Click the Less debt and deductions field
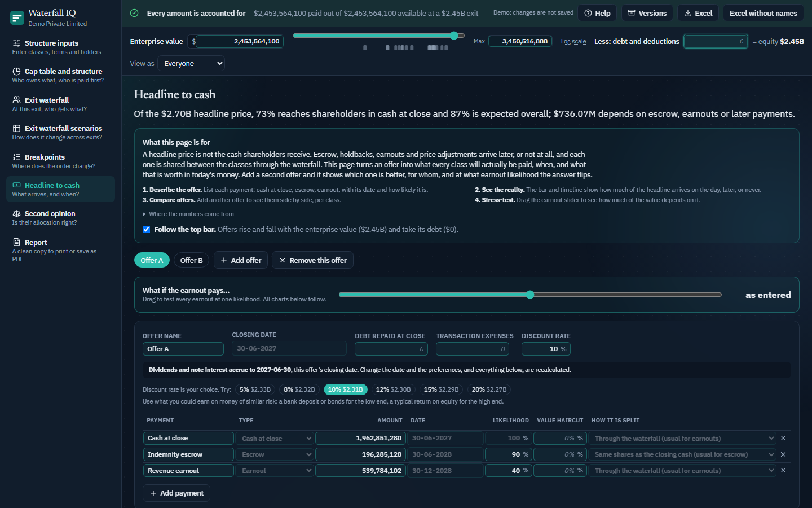This screenshot has width=812, height=508. pyautogui.click(x=716, y=41)
